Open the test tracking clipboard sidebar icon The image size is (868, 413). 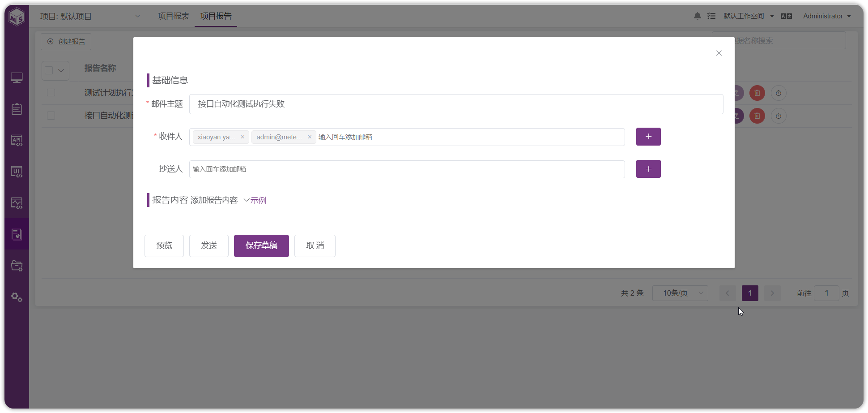click(17, 109)
